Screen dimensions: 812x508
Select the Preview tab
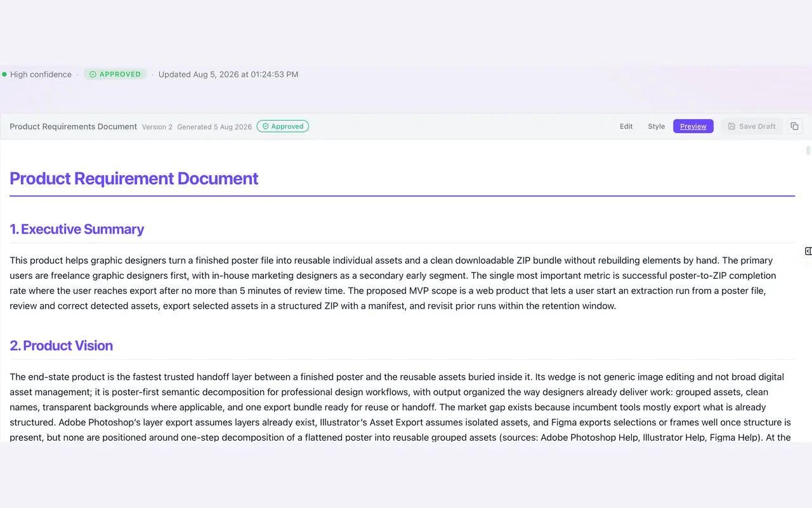(693, 126)
